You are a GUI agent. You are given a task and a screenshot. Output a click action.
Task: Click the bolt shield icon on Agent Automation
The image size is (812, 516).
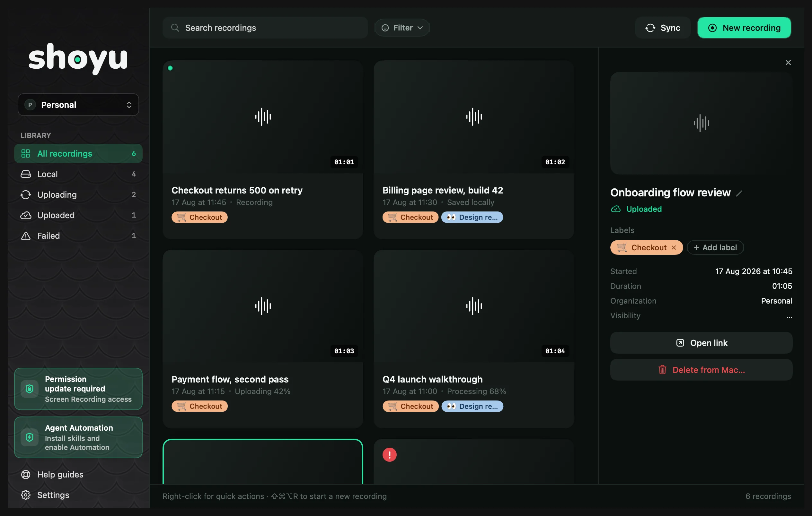pos(29,437)
